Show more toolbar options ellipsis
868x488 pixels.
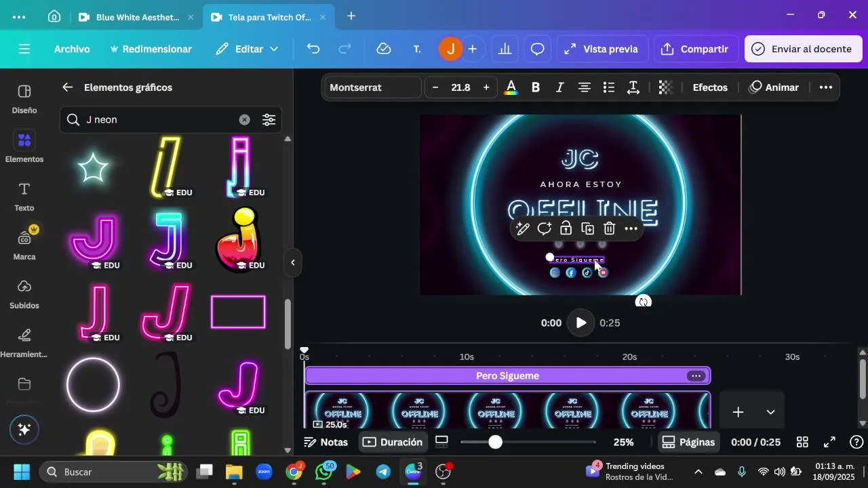(825, 87)
